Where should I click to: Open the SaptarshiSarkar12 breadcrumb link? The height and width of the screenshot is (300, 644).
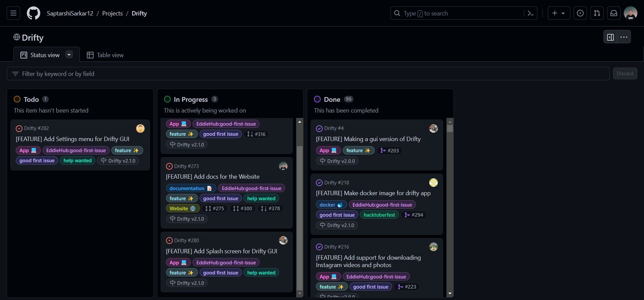70,13
